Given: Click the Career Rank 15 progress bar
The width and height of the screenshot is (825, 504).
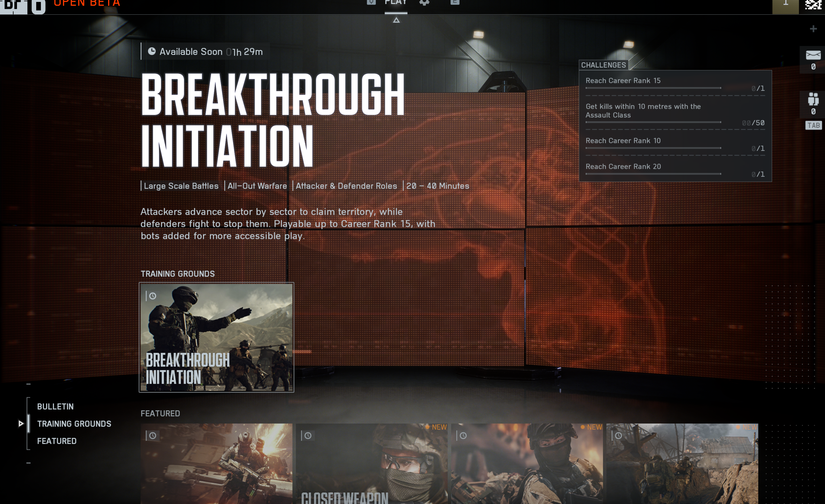Looking at the screenshot, I should pos(653,88).
